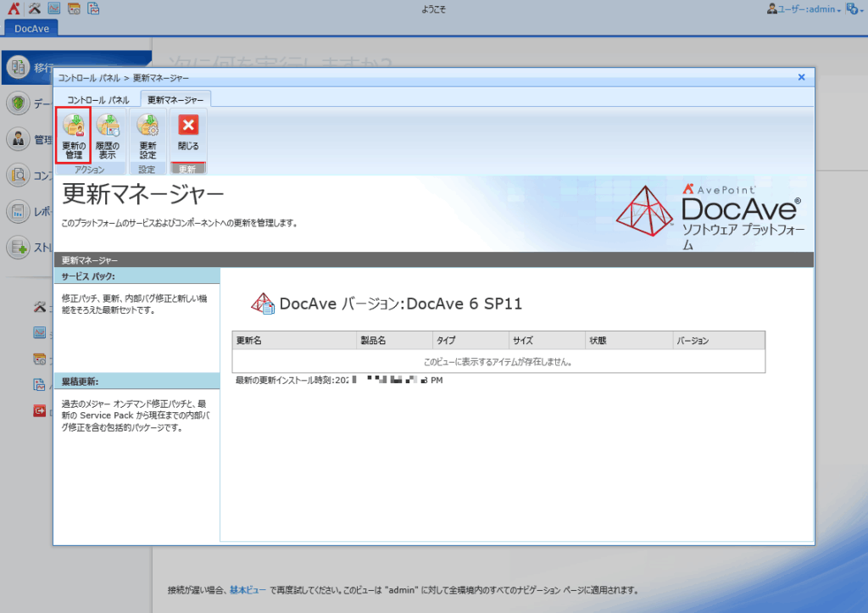Screen dimensions: 868x613
Task: Click the ようこそ welcome text in the top bar
Action: pos(433,9)
